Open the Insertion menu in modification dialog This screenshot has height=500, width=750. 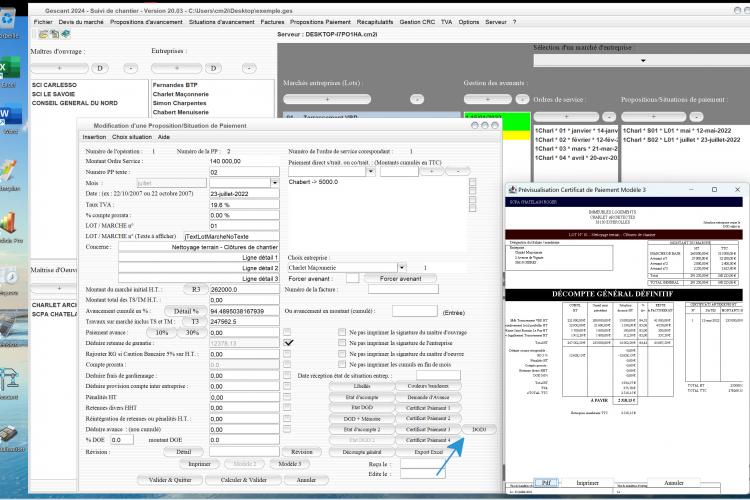pos(94,137)
